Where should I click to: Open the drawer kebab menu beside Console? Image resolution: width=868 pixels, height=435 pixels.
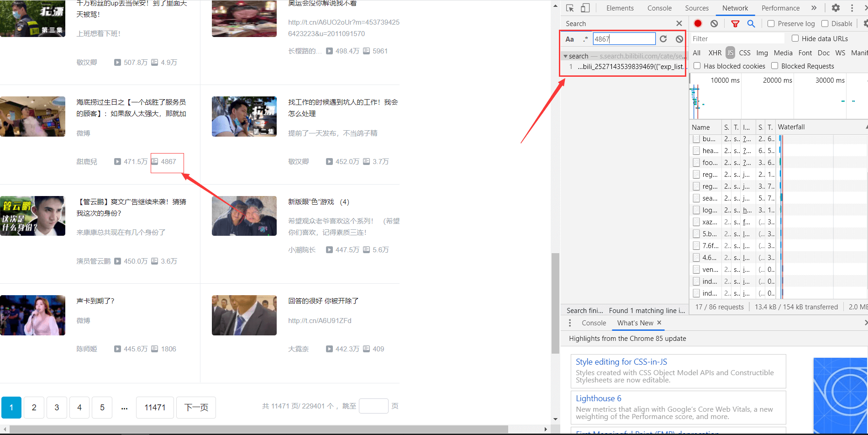[x=570, y=323]
